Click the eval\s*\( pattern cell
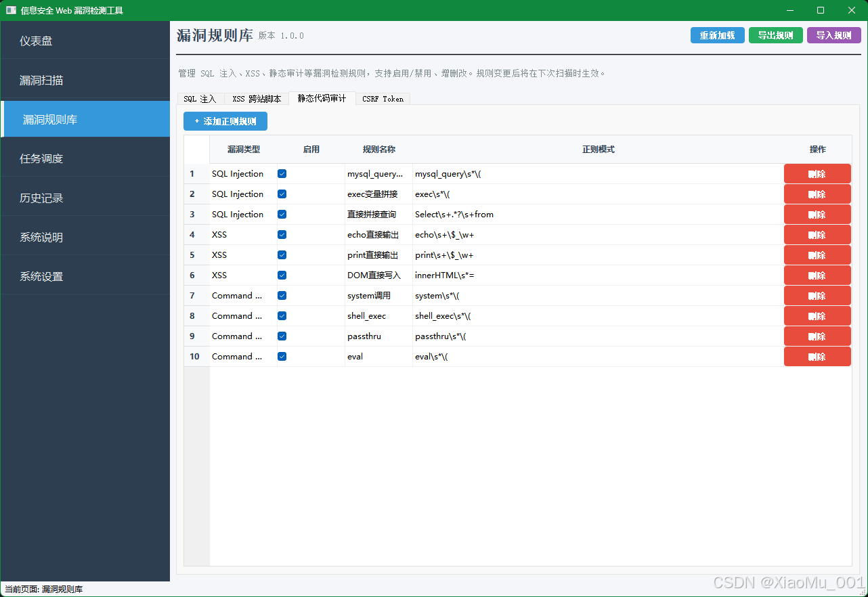The width and height of the screenshot is (868, 597). [x=599, y=357]
